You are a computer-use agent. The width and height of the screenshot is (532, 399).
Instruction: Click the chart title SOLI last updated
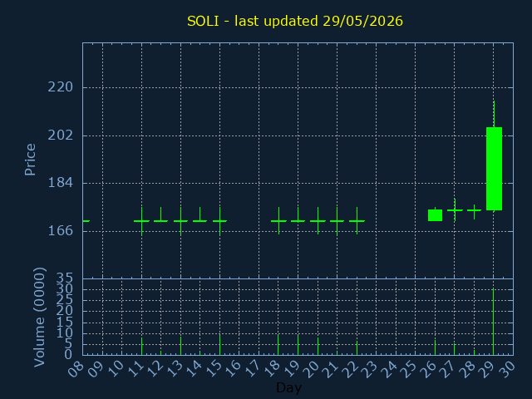(x=295, y=21)
